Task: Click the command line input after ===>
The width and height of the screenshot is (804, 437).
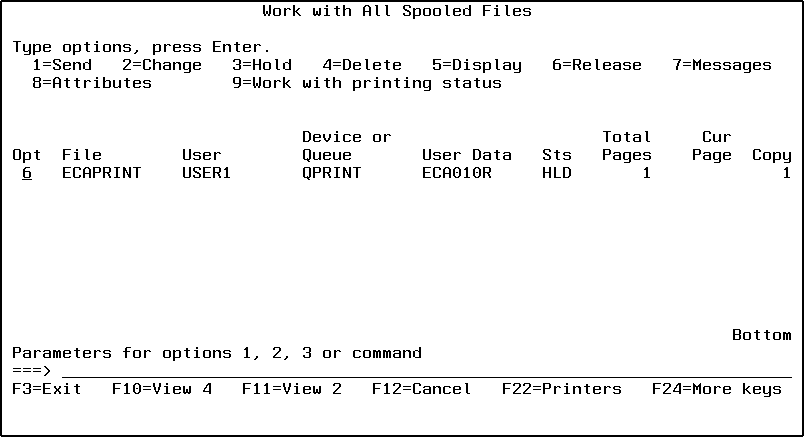Action: click(420, 371)
